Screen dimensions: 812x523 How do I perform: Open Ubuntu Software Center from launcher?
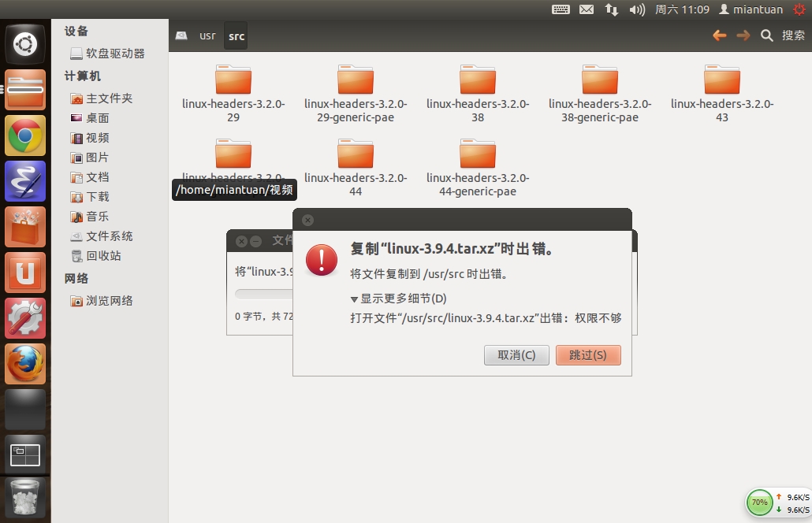point(25,227)
